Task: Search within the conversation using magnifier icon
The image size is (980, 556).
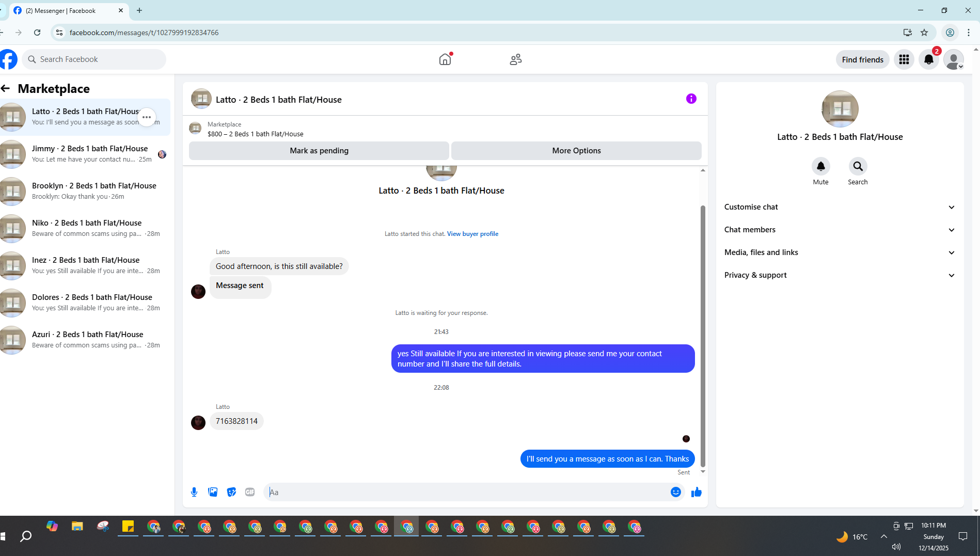Action: click(x=858, y=166)
